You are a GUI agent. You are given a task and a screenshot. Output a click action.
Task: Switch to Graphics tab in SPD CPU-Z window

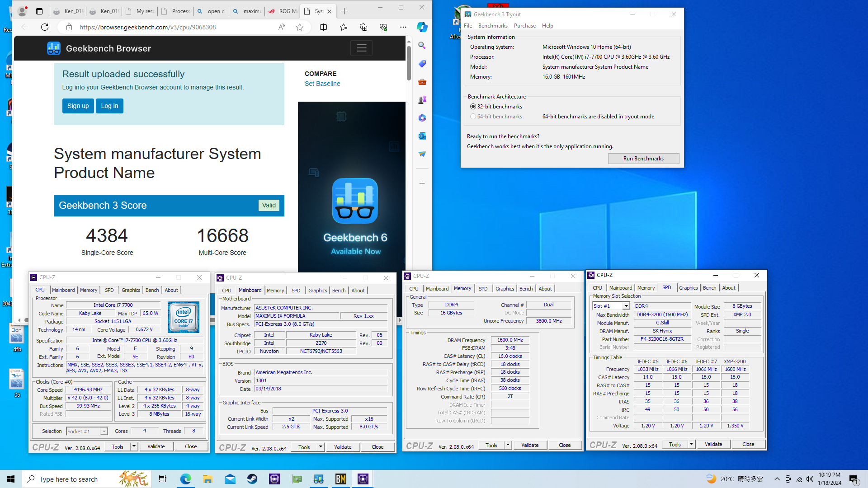[x=688, y=288]
